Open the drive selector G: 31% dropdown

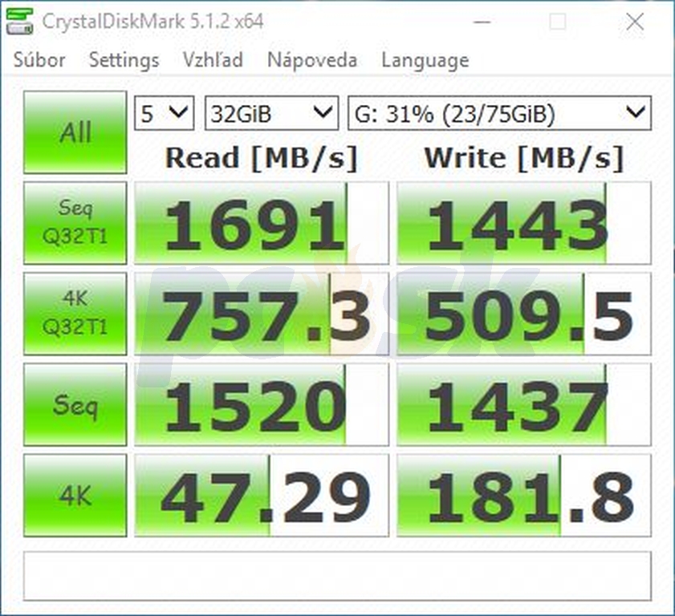click(499, 113)
